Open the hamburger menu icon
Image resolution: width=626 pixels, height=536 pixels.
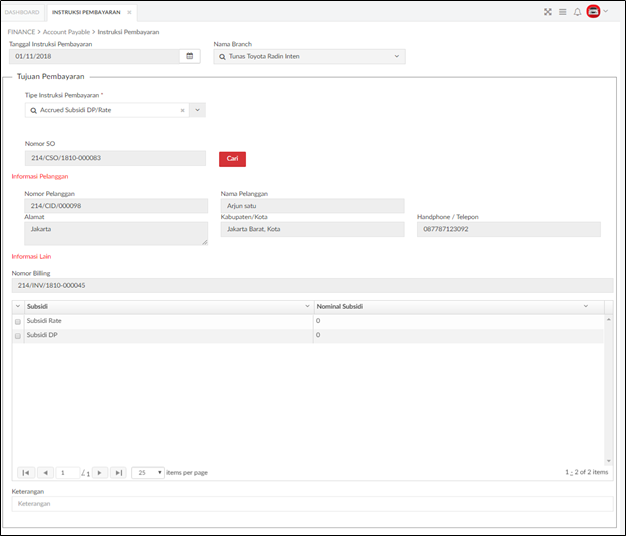click(x=563, y=12)
